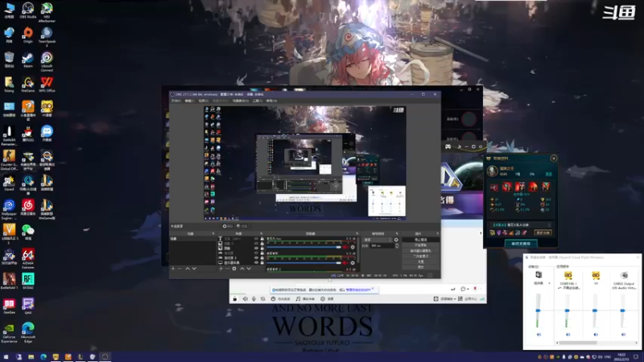Open the Microsoft Edge desktop shortcut
The height and width of the screenshot is (362, 644).
(27, 333)
